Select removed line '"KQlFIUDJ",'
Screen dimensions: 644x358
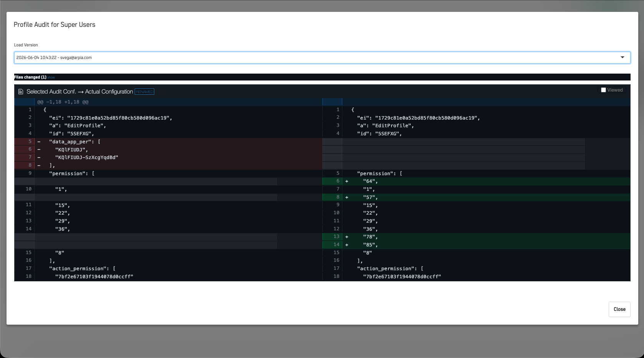(71, 149)
